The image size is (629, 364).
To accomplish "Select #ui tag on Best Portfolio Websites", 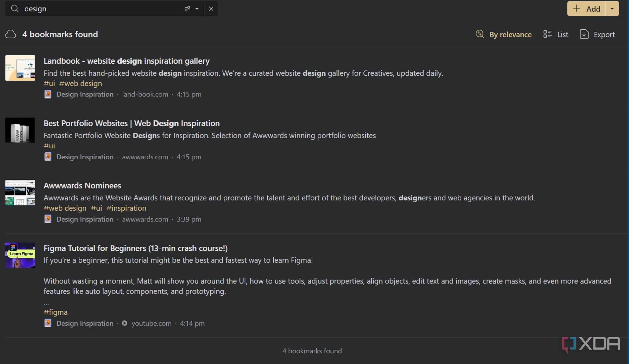I will 49,146.
